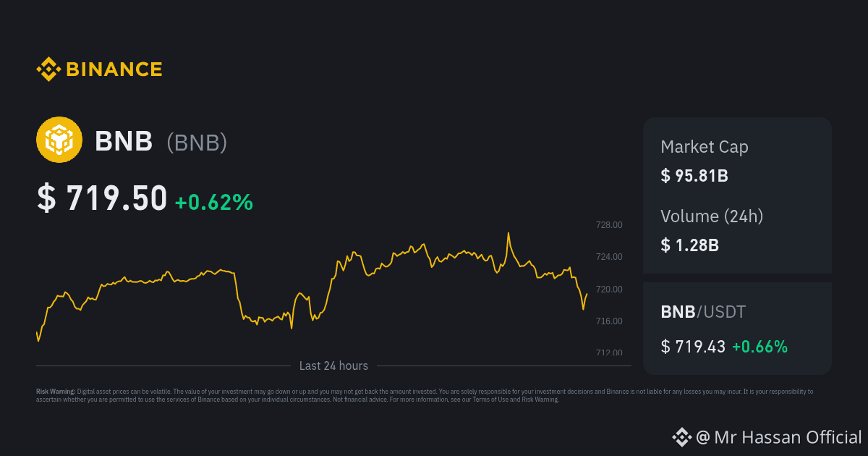Viewport: 868px width, 456px height.
Task: Select the BNB coin name heading
Action: (x=124, y=142)
